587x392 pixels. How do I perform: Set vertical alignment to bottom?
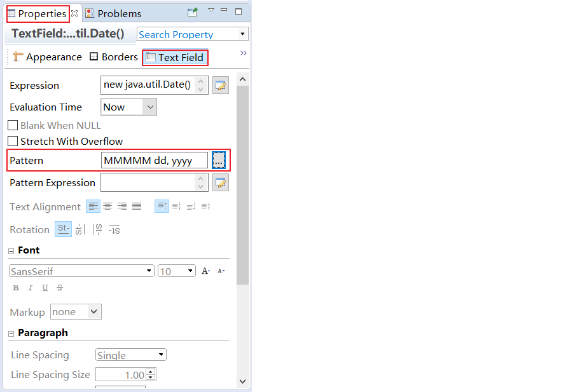(191, 206)
